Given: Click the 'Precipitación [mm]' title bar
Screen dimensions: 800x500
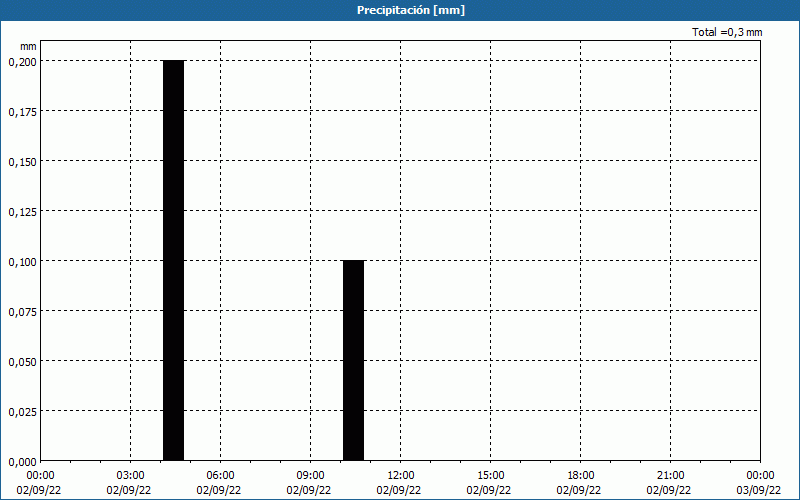Looking at the screenshot, I should point(400,10).
